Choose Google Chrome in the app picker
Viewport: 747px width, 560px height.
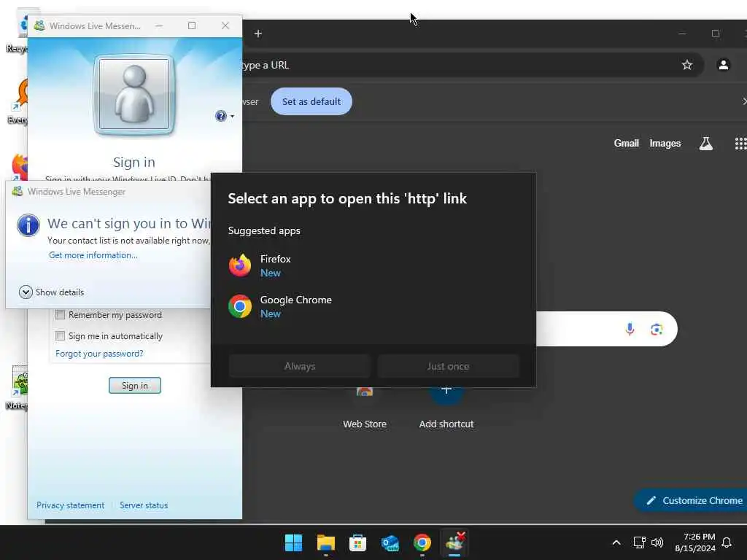coord(373,307)
